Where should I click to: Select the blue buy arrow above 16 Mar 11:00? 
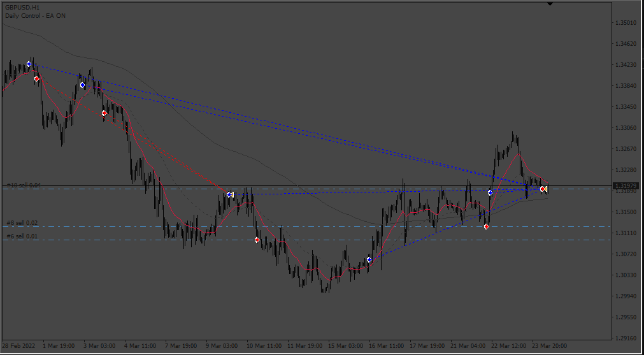(369, 259)
